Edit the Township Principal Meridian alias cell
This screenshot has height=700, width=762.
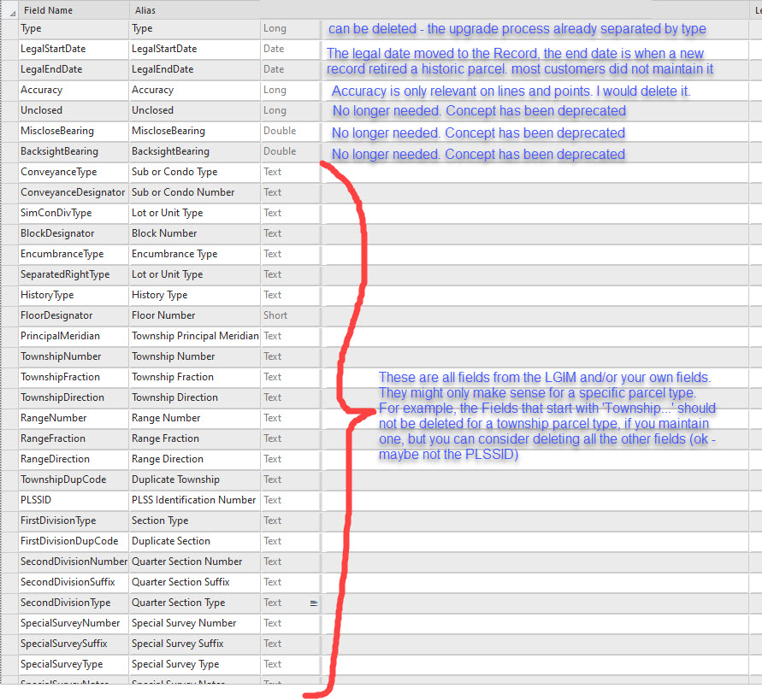pos(194,336)
